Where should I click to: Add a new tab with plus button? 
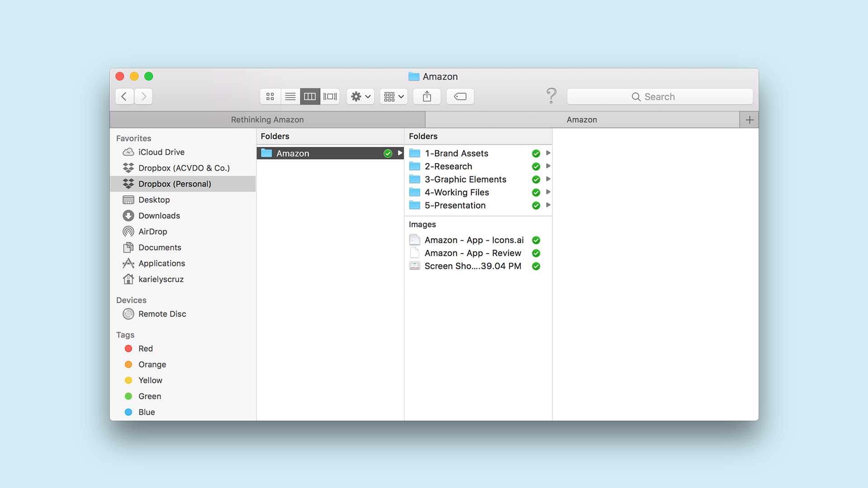[x=749, y=120]
